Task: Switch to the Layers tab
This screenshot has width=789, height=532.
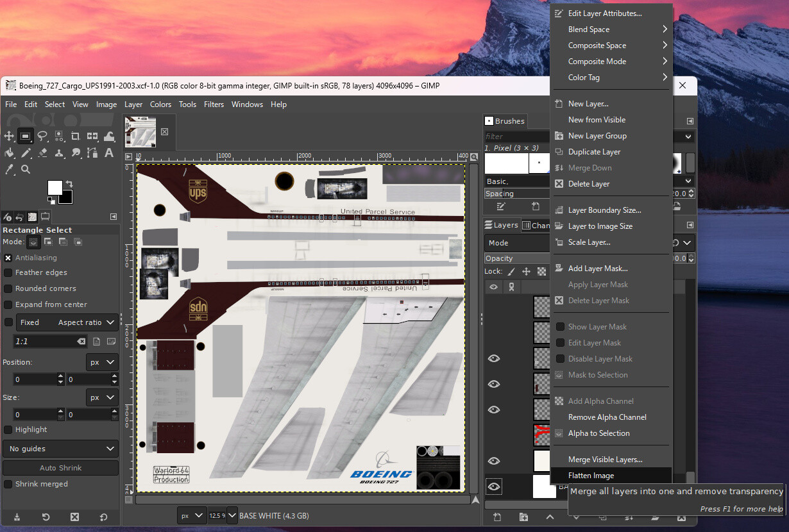Action: [x=501, y=225]
